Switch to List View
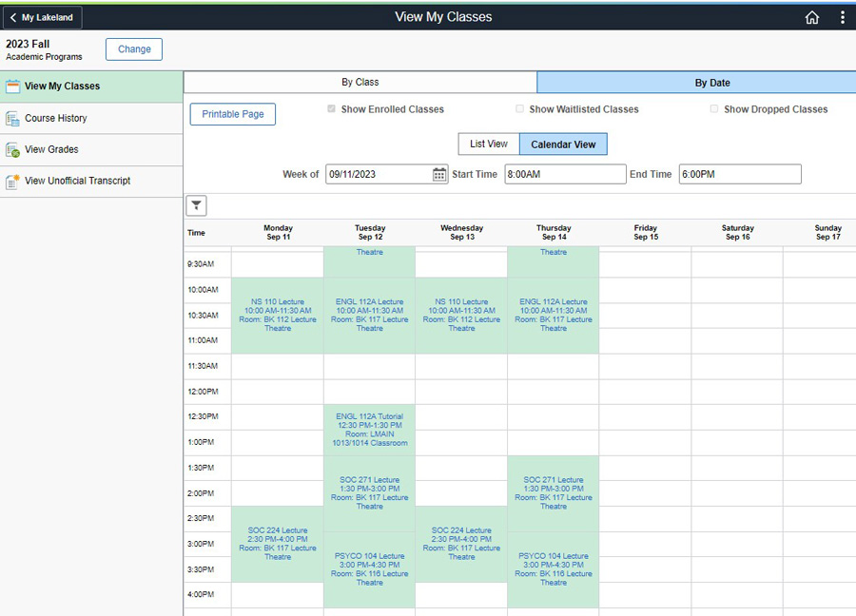The image size is (856, 616). 488,144
